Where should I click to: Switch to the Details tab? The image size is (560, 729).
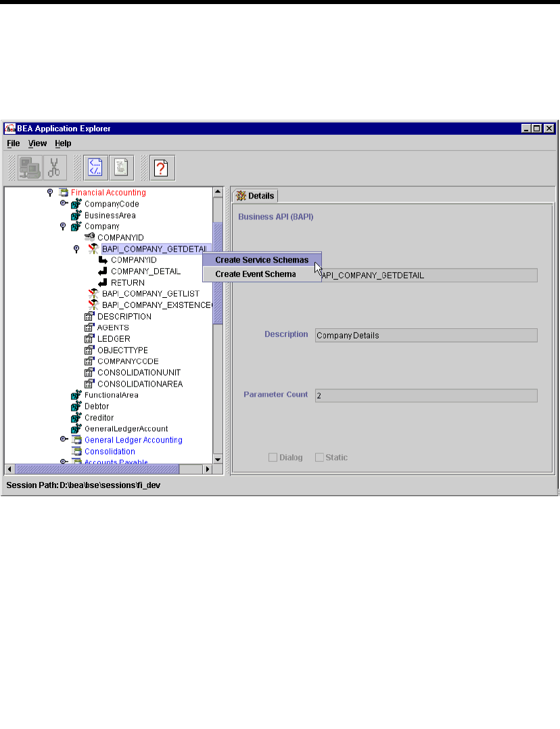coord(256,196)
